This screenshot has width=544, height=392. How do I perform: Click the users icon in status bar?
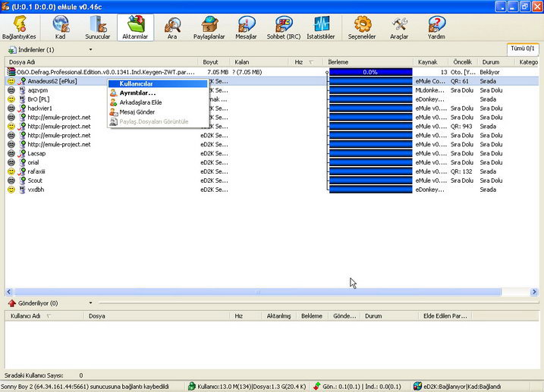click(191, 386)
